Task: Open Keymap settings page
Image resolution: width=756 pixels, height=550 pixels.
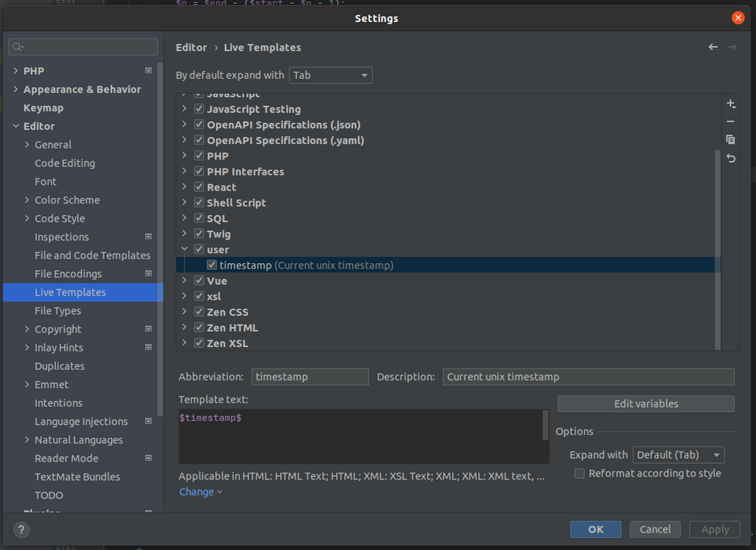Action: coord(43,108)
